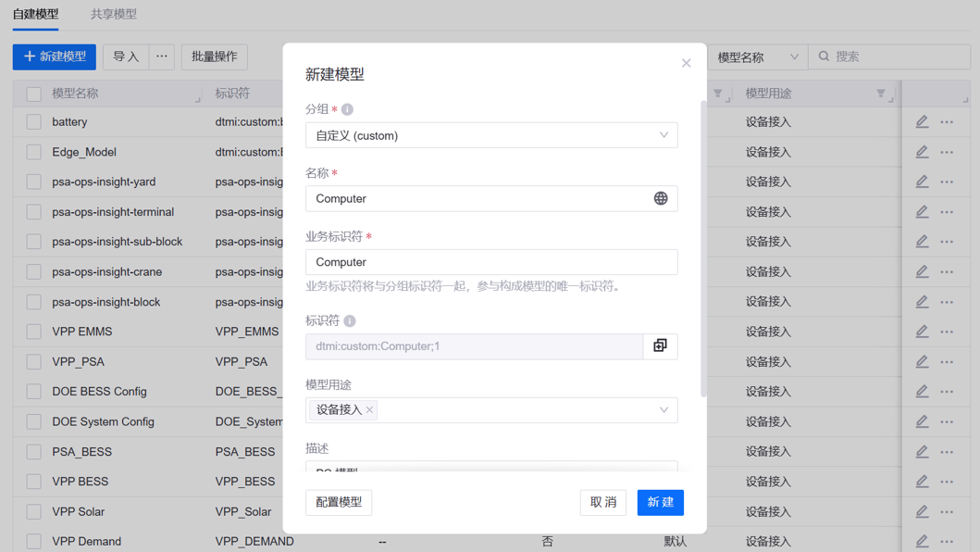Screen dimensions: 980x552
Task: Click the 新建 button to create model
Action: tap(660, 502)
